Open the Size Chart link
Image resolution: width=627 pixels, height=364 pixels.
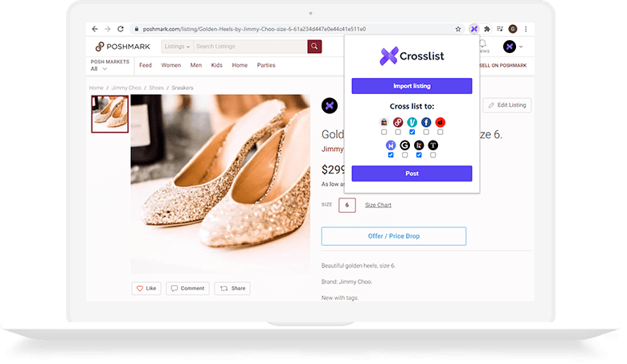(x=379, y=205)
